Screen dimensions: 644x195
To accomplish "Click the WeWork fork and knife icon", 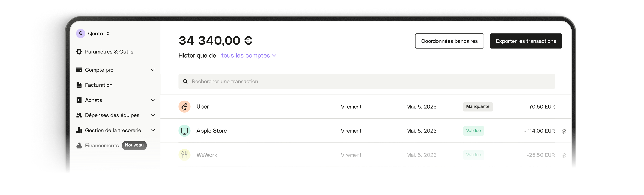I will [x=184, y=155].
